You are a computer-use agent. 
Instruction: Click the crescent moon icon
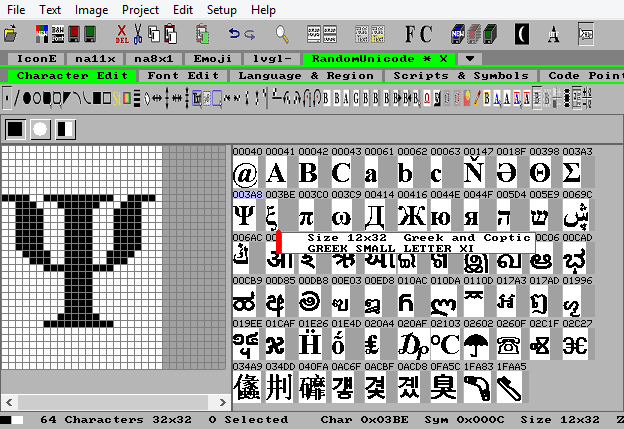point(522,33)
